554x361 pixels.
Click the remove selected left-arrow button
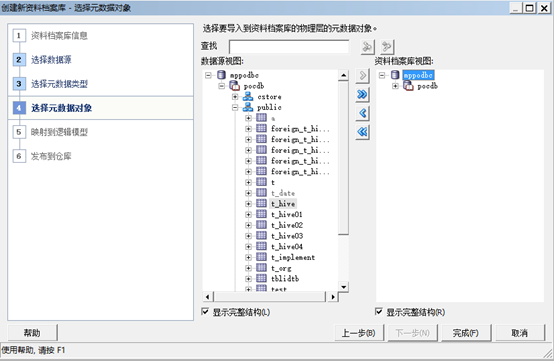point(363,113)
